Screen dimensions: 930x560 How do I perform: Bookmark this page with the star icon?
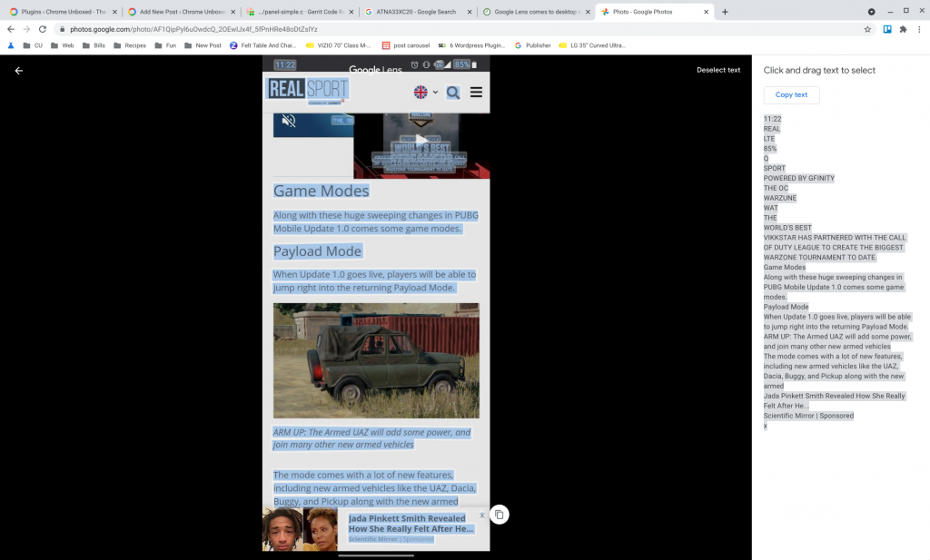867,29
